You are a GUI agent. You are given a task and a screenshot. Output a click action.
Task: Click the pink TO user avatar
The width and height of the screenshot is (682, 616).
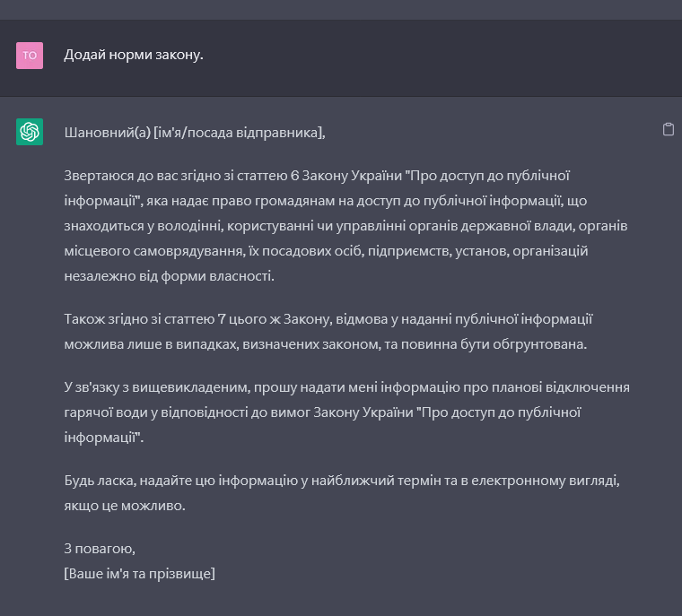coord(30,56)
